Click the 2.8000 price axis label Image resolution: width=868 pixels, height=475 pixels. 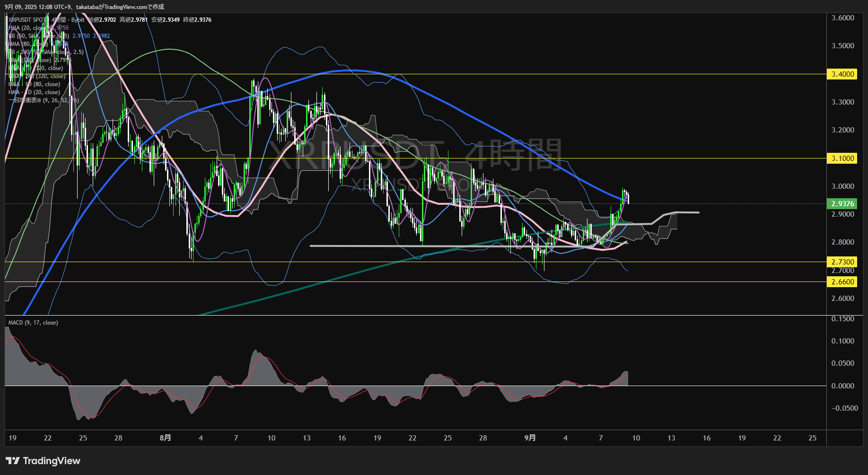point(843,242)
